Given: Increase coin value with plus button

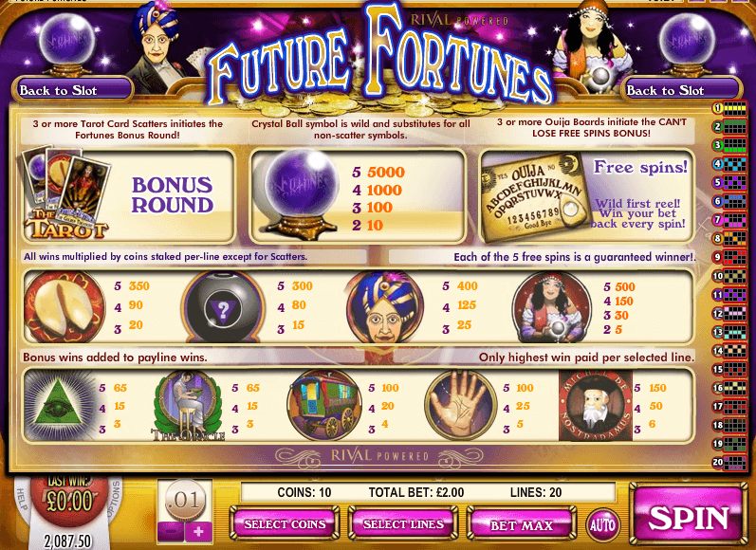Looking at the screenshot, I should tap(198, 532).
